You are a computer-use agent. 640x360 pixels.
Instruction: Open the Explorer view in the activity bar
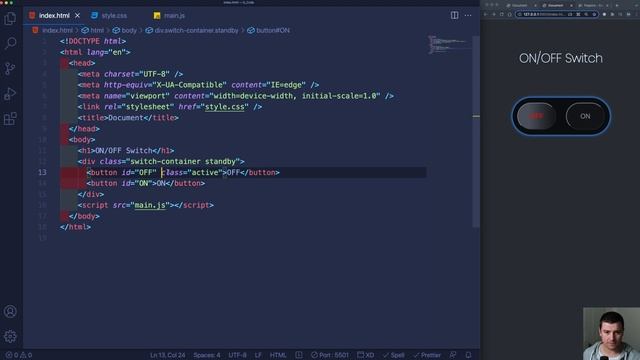[10, 18]
